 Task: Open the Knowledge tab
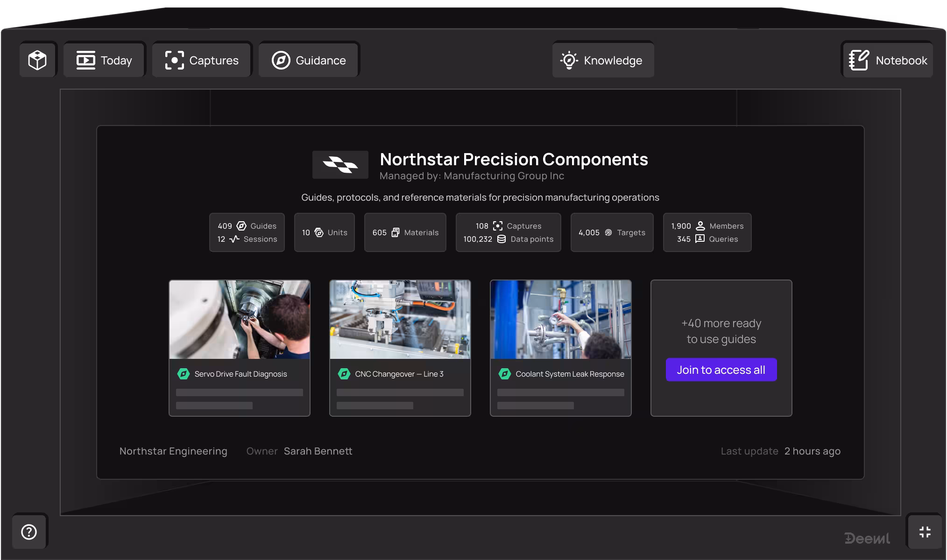603,60
